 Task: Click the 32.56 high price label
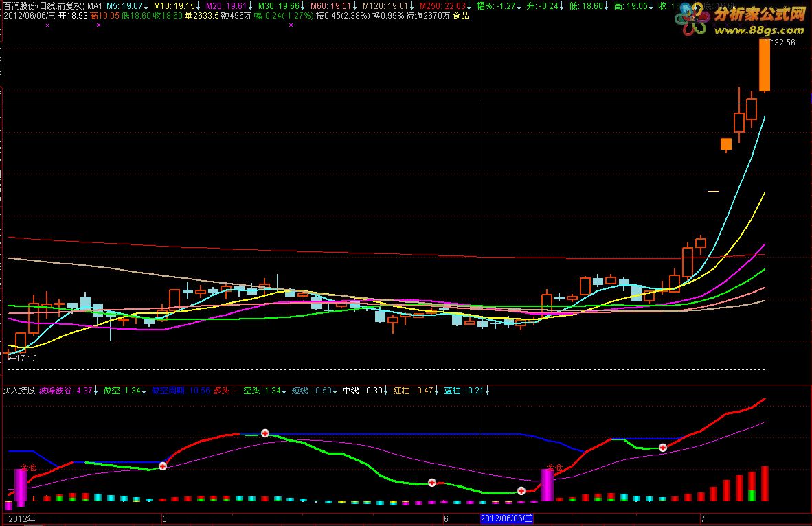tap(784, 43)
